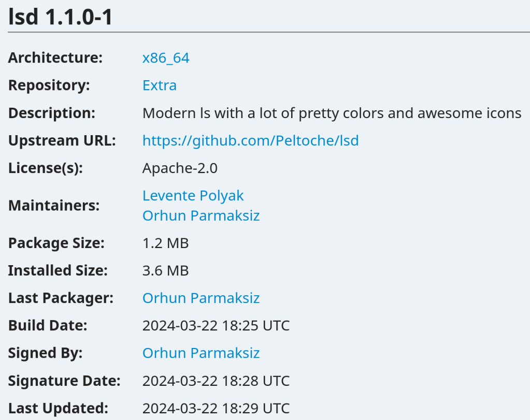Screen dimensions: 530x420
Task: Click the Repository field label
Action: pyautogui.click(x=49, y=85)
